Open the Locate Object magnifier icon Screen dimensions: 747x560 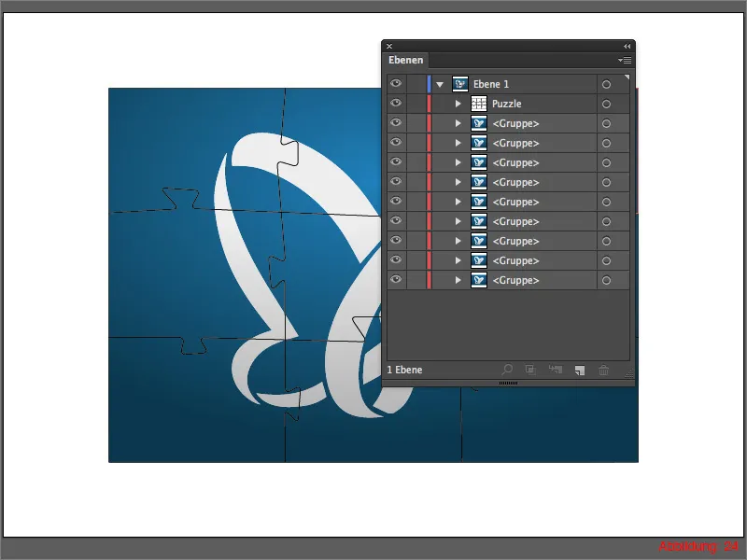507,370
